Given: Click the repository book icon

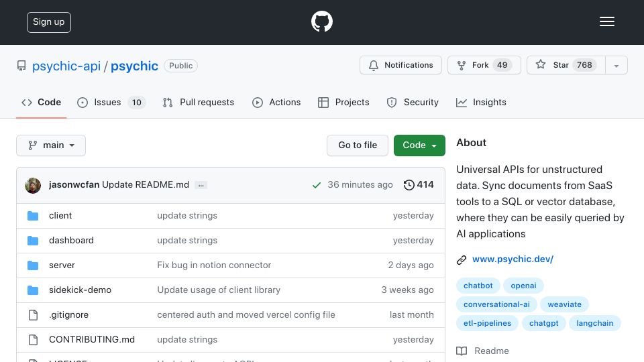Looking at the screenshot, I should pyautogui.click(x=21, y=66).
